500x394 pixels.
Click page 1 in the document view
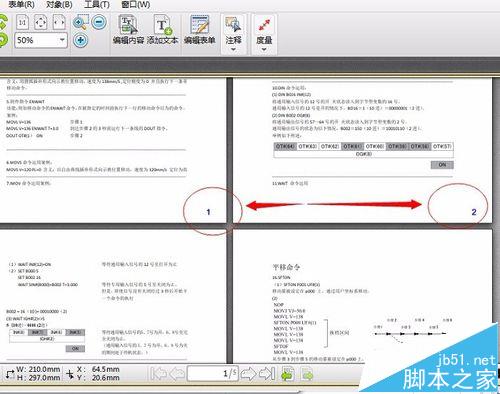click(x=113, y=150)
